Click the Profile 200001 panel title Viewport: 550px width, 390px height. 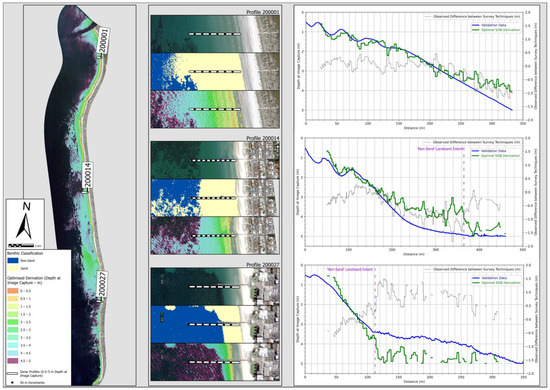pyautogui.click(x=262, y=12)
